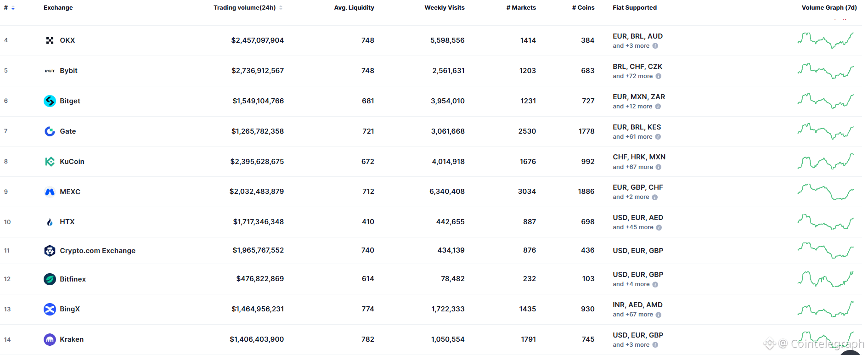The width and height of the screenshot is (868, 355).
Task: Click the Weekly Visits column header
Action: pyautogui.click(x=444, y=8)
